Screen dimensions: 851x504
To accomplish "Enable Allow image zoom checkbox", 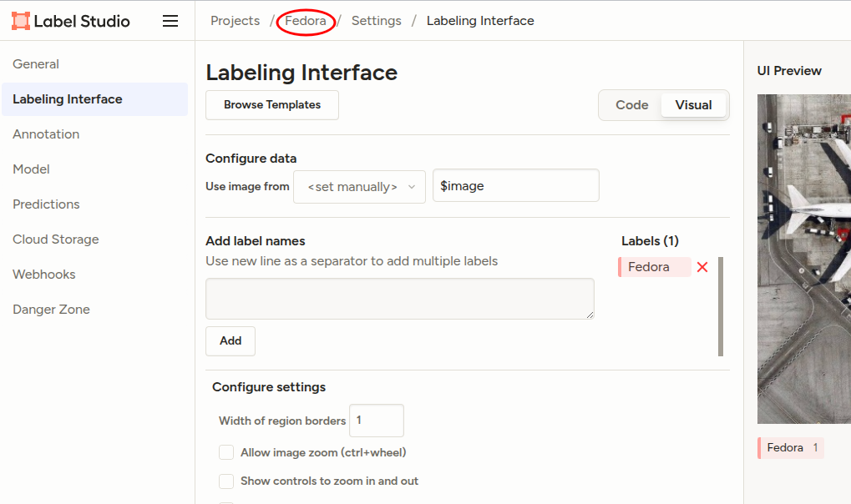I will coord(226,452).
